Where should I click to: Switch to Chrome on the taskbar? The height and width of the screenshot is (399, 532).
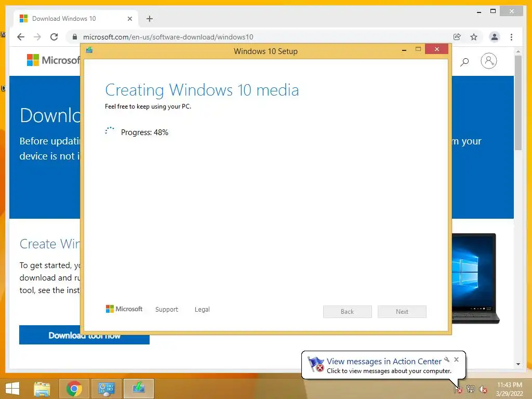coord(74,389)
